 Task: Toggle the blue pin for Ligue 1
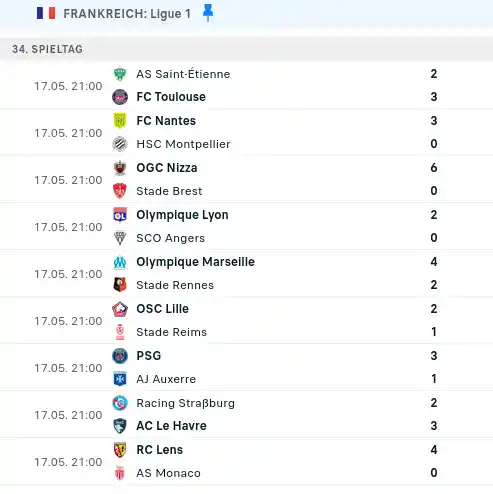(208, 13)
